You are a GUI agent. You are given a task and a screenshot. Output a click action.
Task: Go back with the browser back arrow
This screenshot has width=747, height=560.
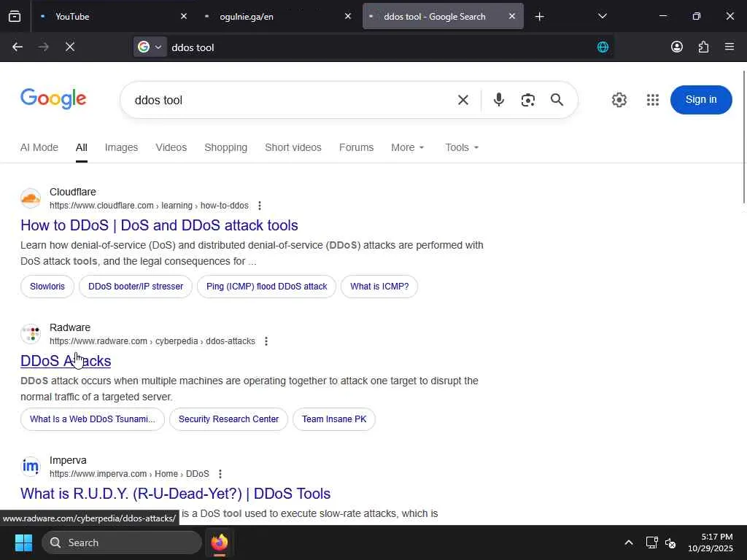(18, 47)
